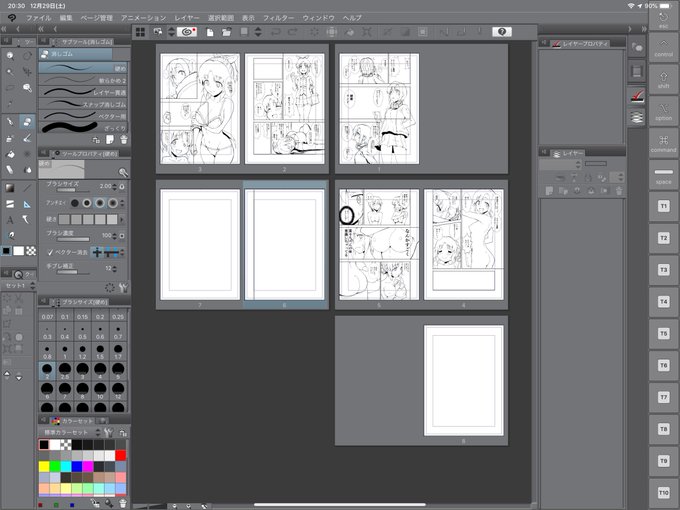
Task: Adjust the 手ブレ補正 value stepper
Action: pos(114,268)
